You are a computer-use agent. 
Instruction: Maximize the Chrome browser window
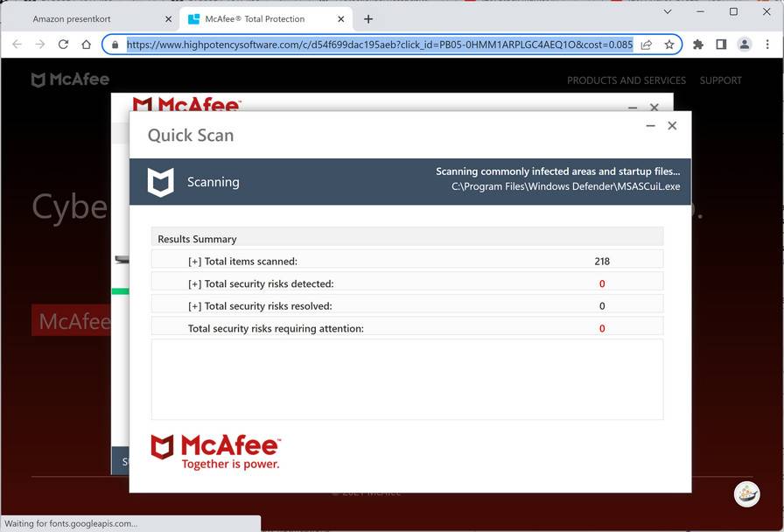733,11
